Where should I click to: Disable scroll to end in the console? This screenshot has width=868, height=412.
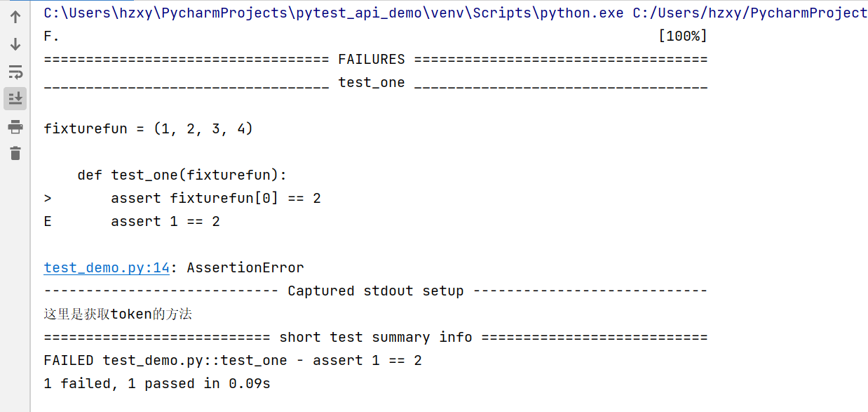(x=15, y=98)
